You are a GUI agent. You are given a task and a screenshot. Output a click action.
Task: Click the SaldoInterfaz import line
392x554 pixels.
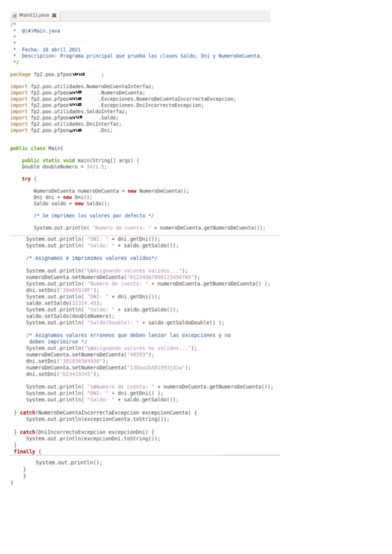(x=69, y=111)
